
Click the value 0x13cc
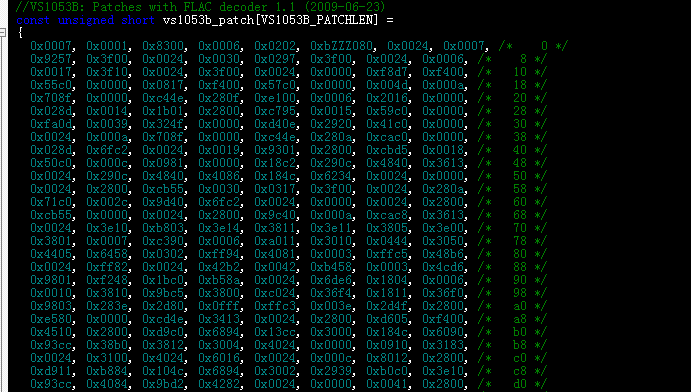[275, 332]
